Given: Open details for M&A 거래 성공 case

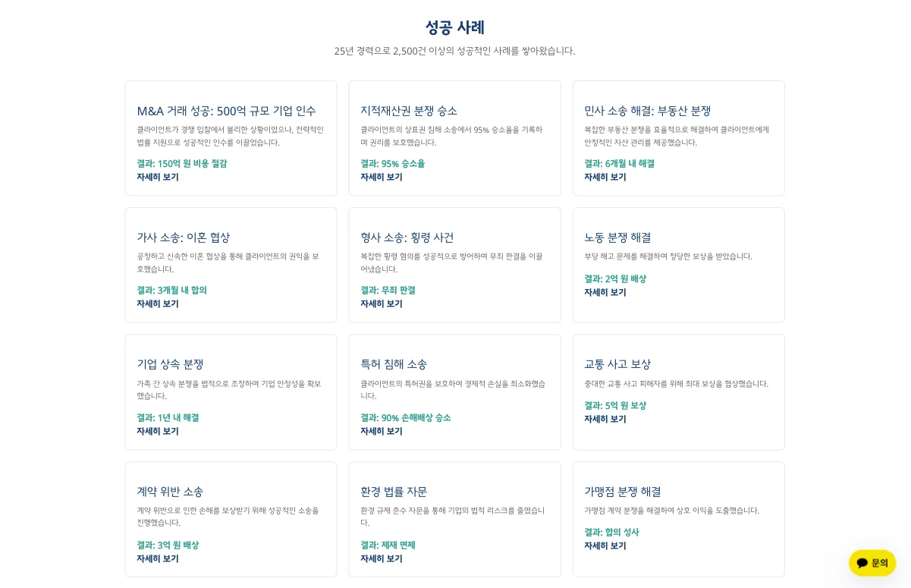Looking at the screenshot, I should [x=157, y=177].
